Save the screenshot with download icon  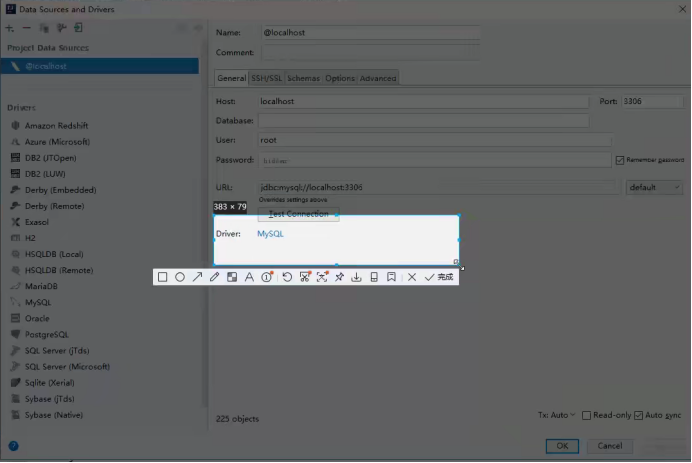[x=357, y=277]
